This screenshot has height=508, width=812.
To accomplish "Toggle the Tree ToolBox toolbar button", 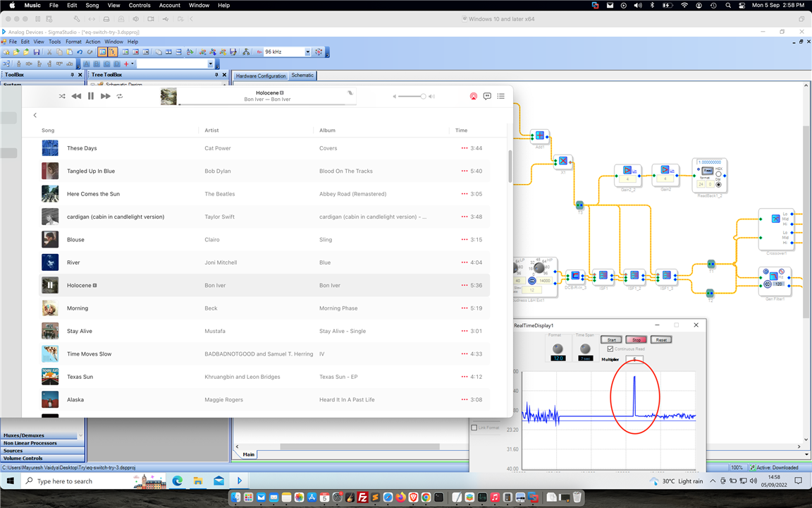I will [x=112, y=52].
